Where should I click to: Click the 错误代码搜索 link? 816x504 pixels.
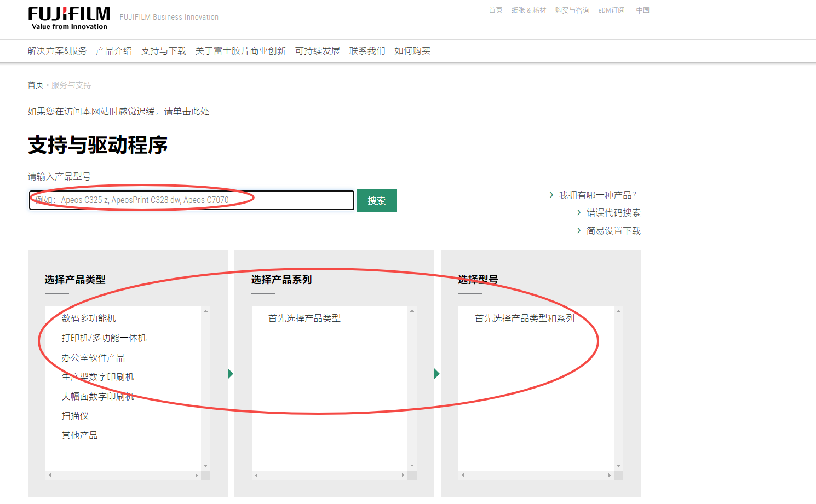[x=613, y=213]
